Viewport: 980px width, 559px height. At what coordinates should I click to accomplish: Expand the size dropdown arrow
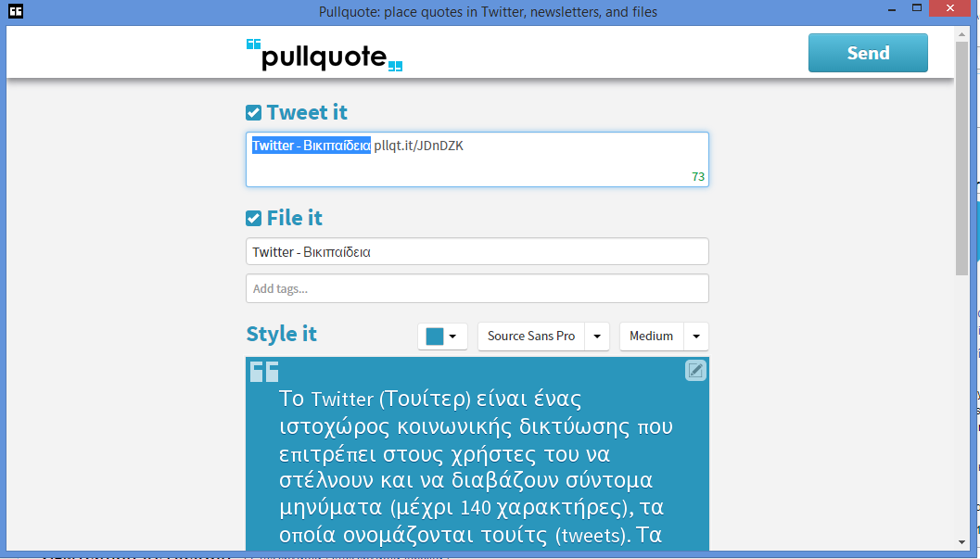tap(696, 336)
